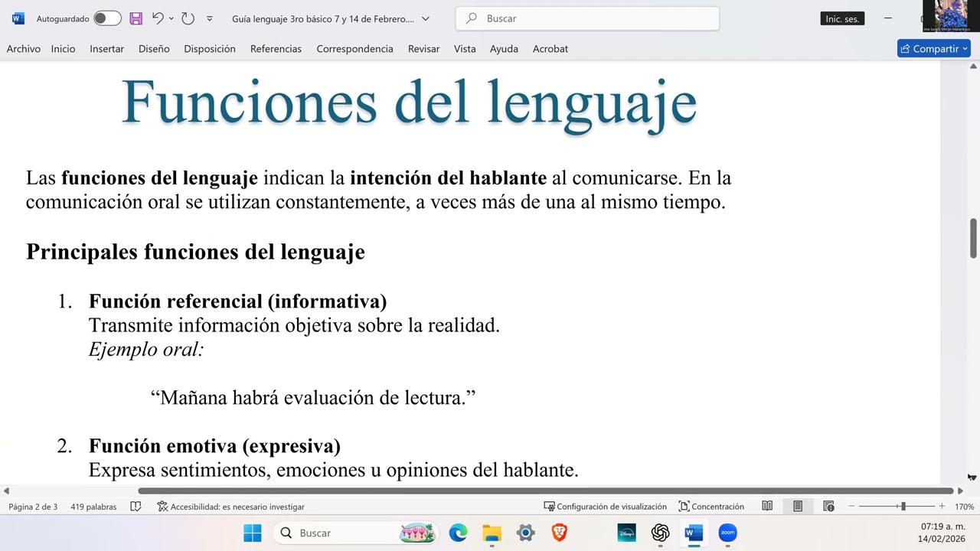Select Print Layout view icon
Viewport: 980px width, 551px height.
pos(797,507)
